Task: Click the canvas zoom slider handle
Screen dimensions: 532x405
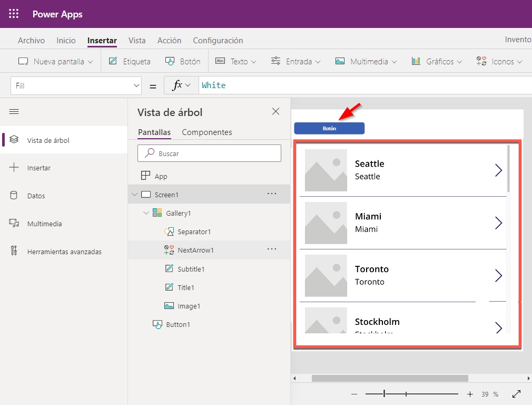Action: click(x=384, y=394)
